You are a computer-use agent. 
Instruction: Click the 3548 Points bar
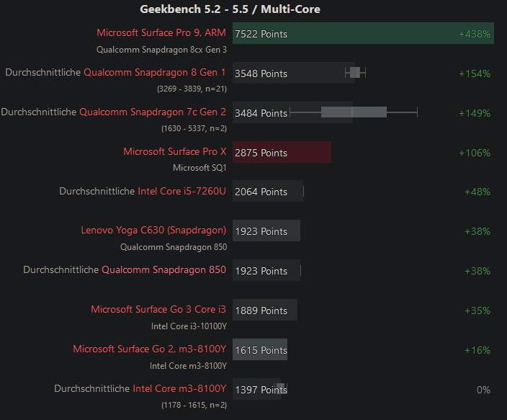294,73
